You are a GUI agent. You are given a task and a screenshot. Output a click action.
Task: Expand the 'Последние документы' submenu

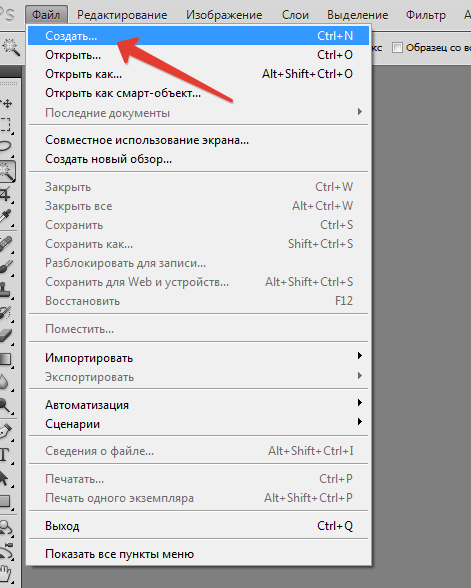[198, 112]
